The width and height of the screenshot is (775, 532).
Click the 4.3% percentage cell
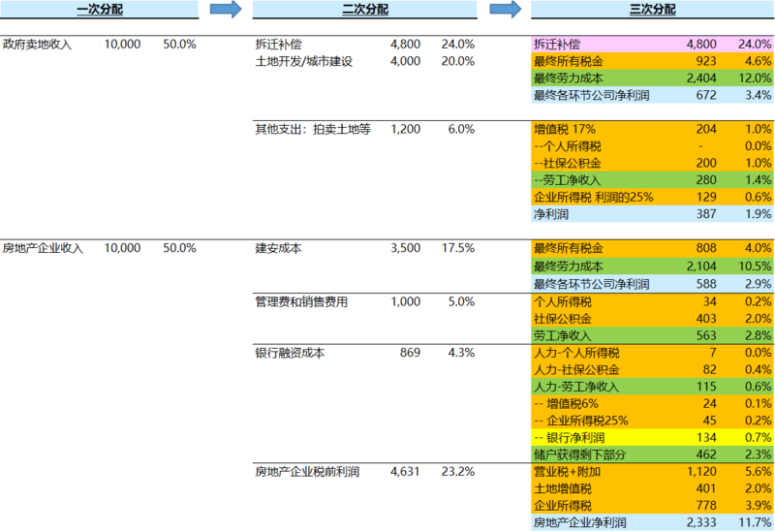pos(461,353)
